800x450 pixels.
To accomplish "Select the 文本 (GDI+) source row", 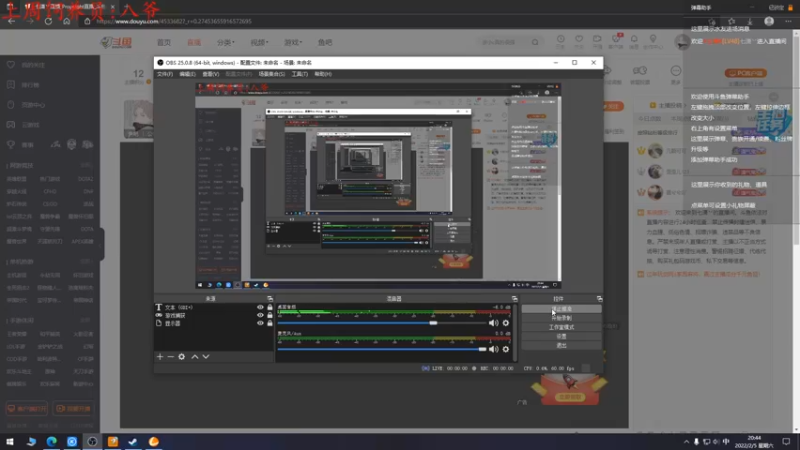I will [213, 307].
